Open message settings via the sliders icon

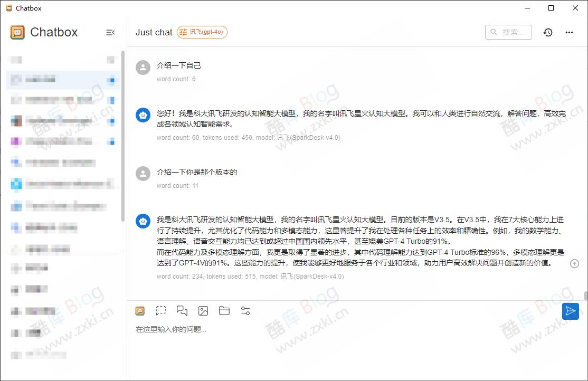tap(245, 311)
